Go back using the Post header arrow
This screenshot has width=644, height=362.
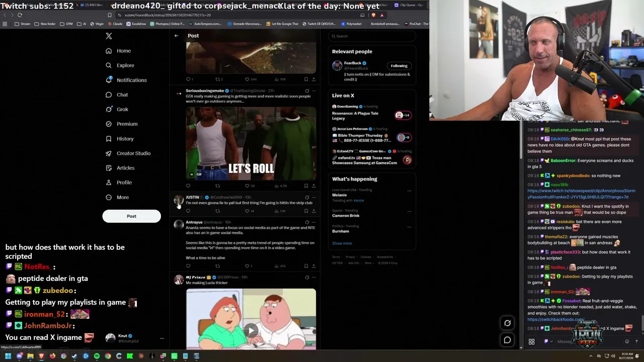176,36
